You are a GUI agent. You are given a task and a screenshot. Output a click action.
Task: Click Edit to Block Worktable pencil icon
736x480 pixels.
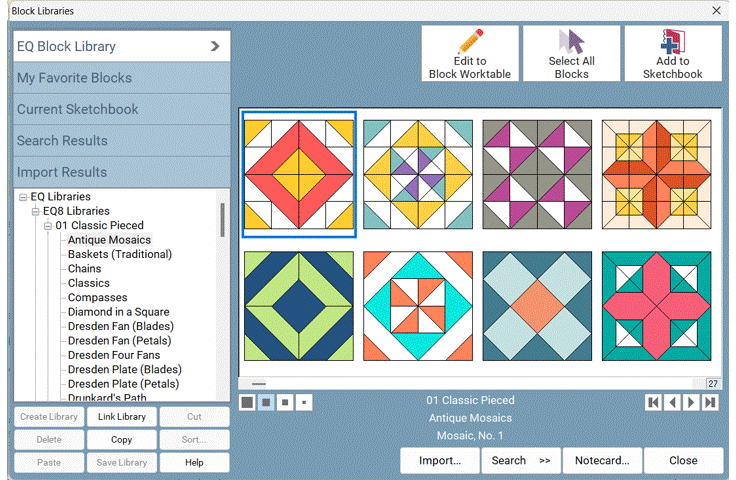coord(470,43)
